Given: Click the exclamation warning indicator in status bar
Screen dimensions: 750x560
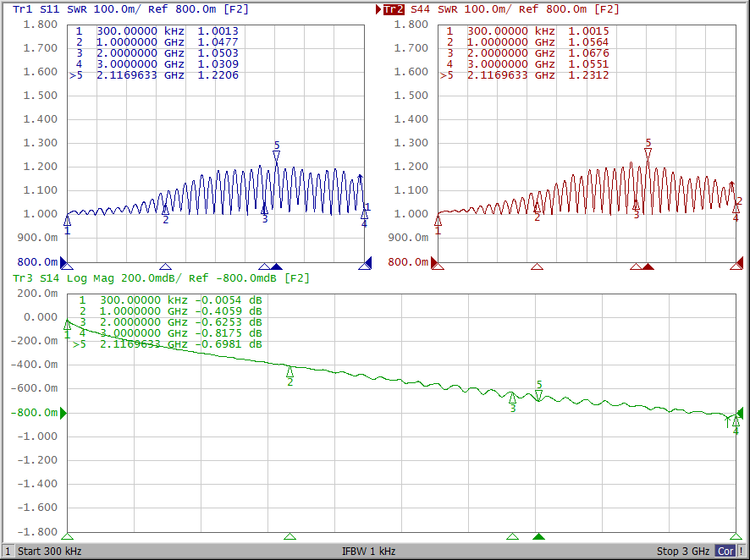Looking at the screenshot, I should [x=742, y=552].
